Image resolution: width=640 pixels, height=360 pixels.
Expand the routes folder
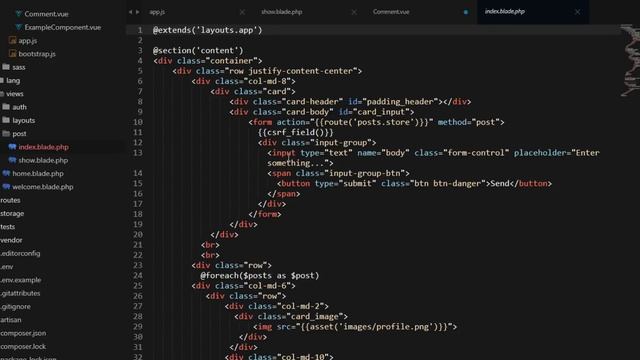pos(10,200)
